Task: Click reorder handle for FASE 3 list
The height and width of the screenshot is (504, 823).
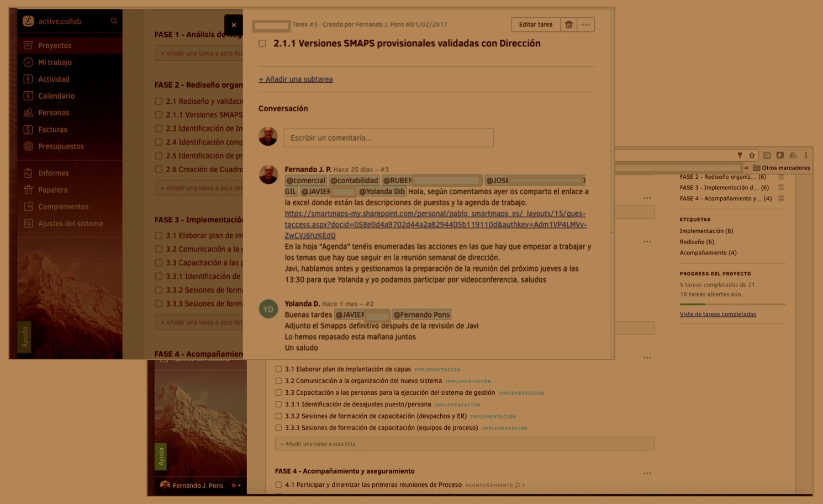Action: click(x=781, y=188)
